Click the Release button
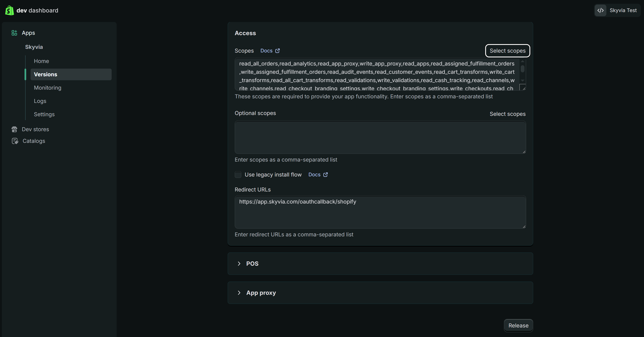 click(x=518, y=326)
